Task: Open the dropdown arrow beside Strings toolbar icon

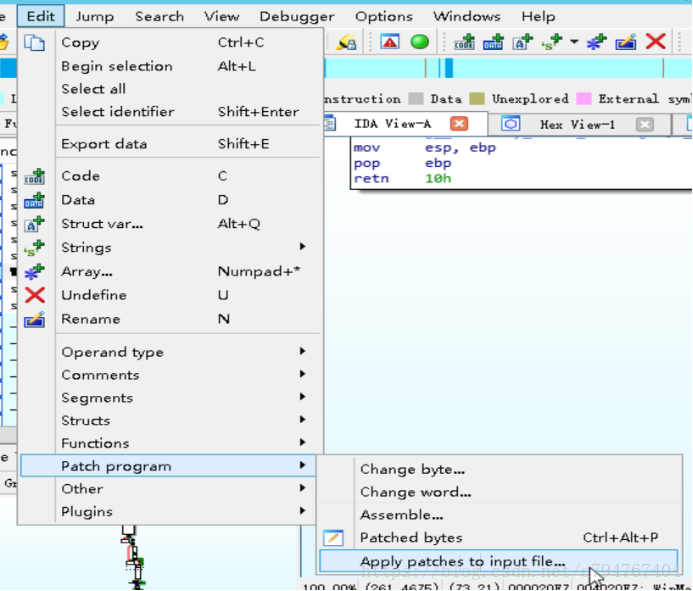Action: click(x=574, y=42)
